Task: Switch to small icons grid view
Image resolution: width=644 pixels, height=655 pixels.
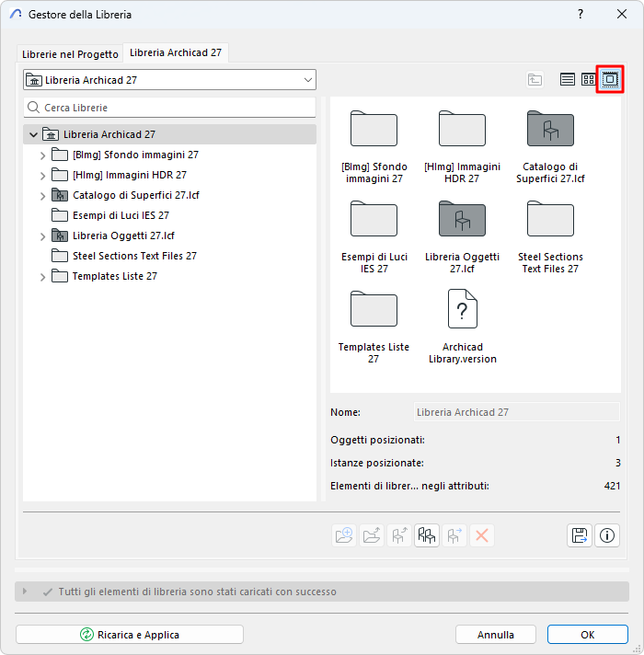Action: pyautogui.click(x=589, y=79)
